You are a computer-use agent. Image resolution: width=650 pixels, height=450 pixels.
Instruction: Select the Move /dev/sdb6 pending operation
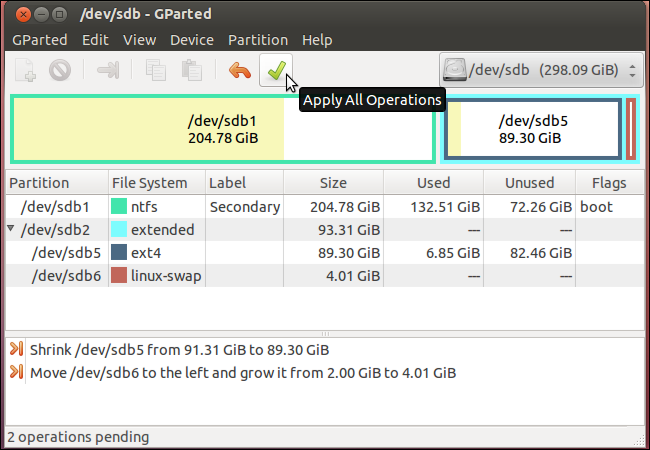(243, 373)
